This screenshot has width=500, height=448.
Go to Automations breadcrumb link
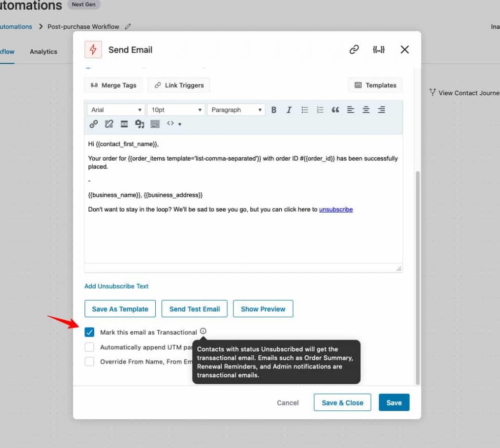coord(16,26)
